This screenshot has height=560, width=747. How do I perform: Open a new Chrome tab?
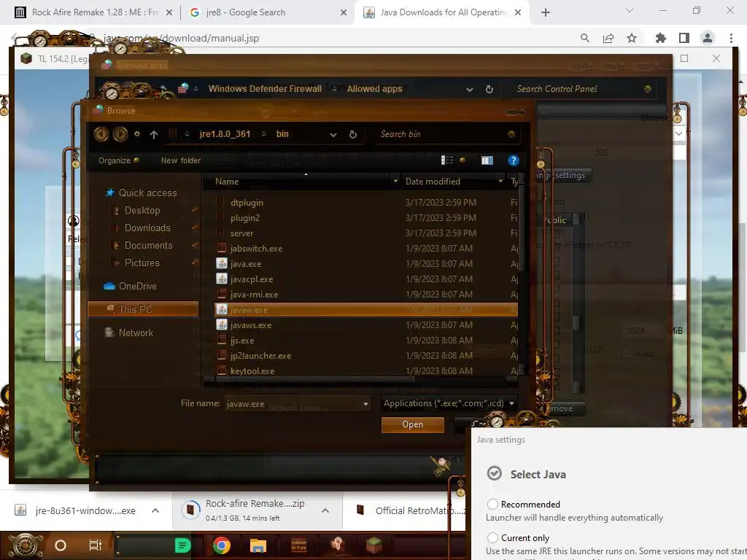point(546,12)
